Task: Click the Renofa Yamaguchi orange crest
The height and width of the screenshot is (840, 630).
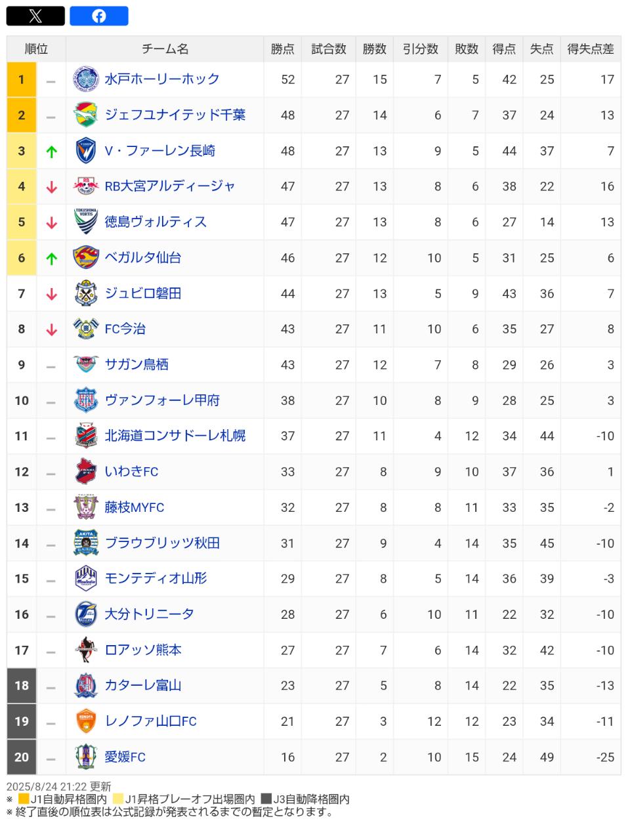Action: 85,721
